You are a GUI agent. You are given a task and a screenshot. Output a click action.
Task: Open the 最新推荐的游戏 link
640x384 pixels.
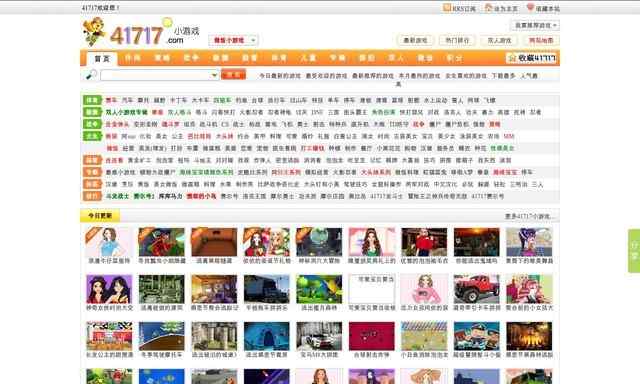pos(373,76)
